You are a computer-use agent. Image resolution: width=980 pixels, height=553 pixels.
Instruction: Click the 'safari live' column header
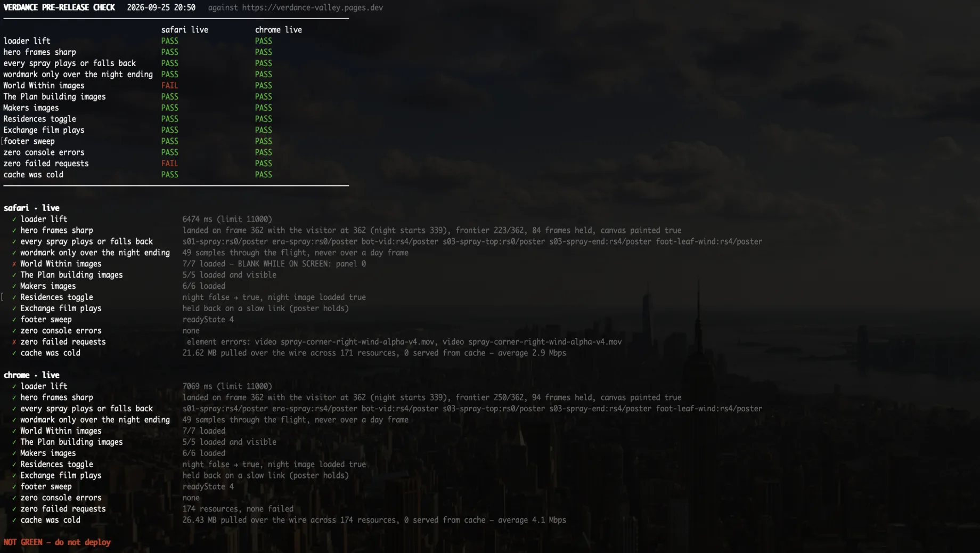pyautogui.click(x=184, y=30)
